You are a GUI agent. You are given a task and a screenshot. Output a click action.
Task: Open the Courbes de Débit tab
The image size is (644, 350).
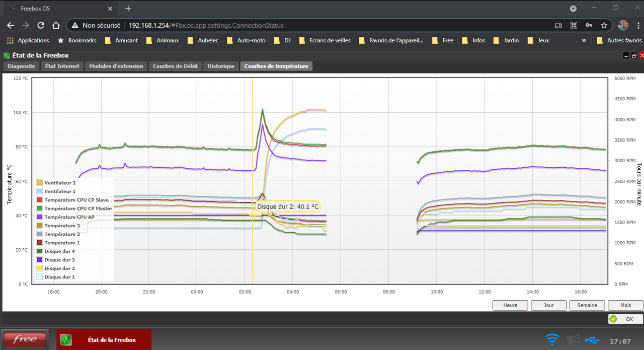176,66
